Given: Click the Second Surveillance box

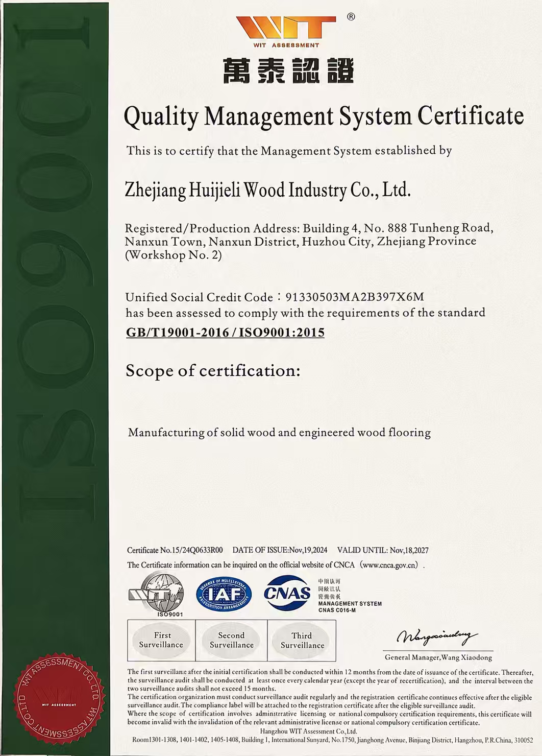Looking at the screenshot, I should point(232,640).
